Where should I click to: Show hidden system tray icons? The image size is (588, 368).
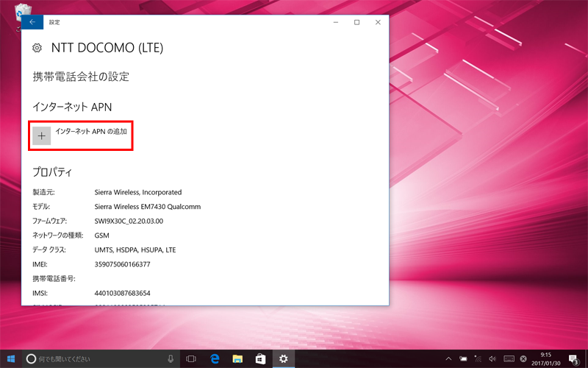[448, 359]
